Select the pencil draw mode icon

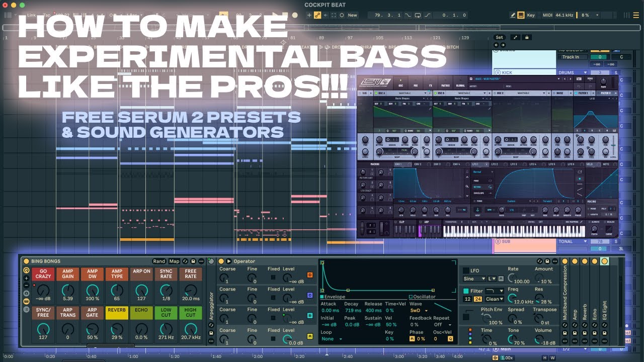tap(513, 15)
